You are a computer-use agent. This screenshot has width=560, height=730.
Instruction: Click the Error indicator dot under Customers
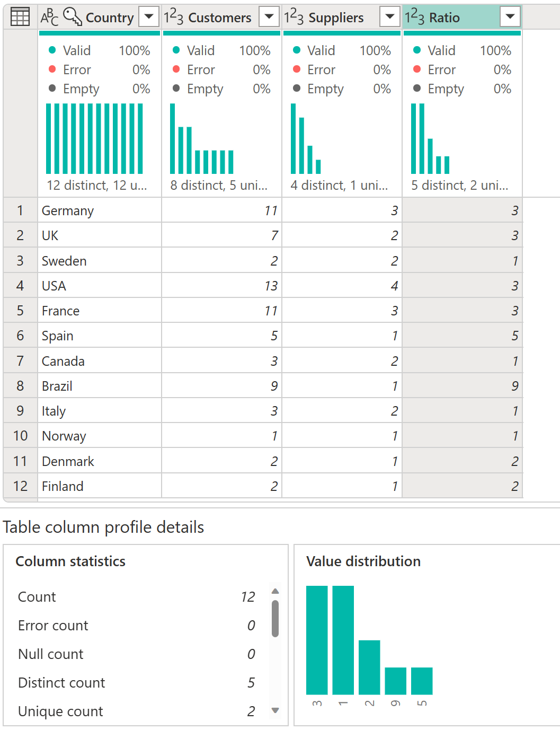click(175, 69)
